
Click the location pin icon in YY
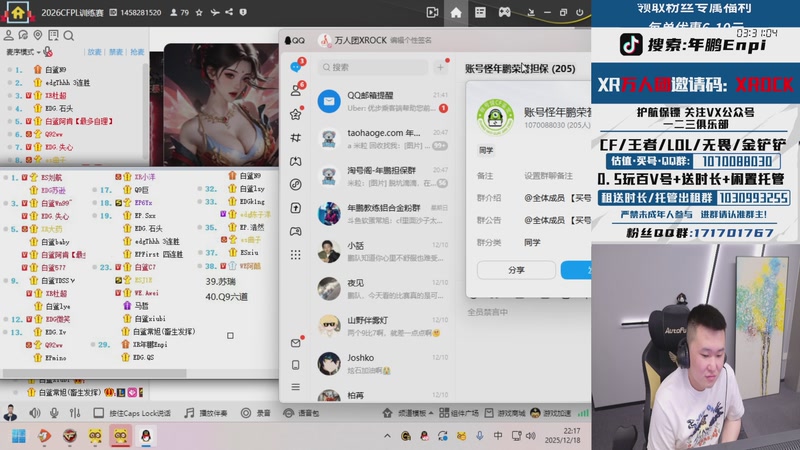38,35
